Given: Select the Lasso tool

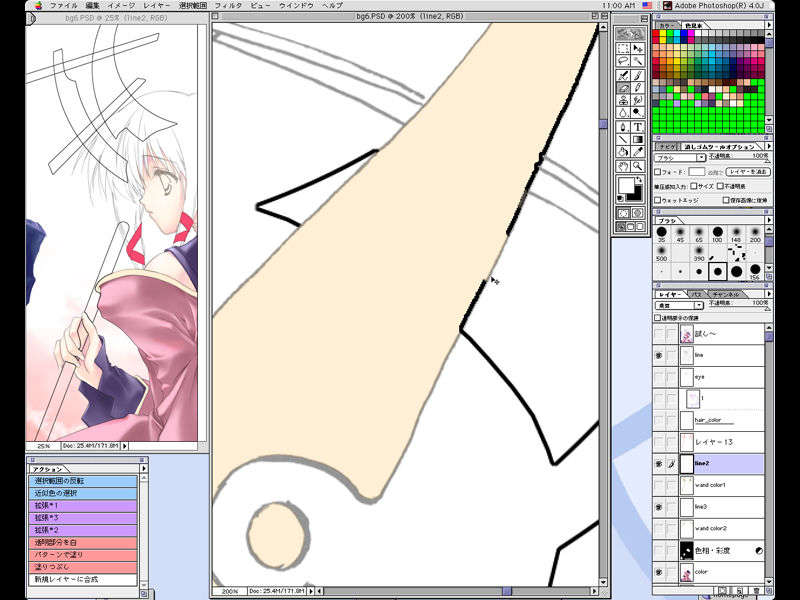Looking at the screenshot, I should (623, 61).
